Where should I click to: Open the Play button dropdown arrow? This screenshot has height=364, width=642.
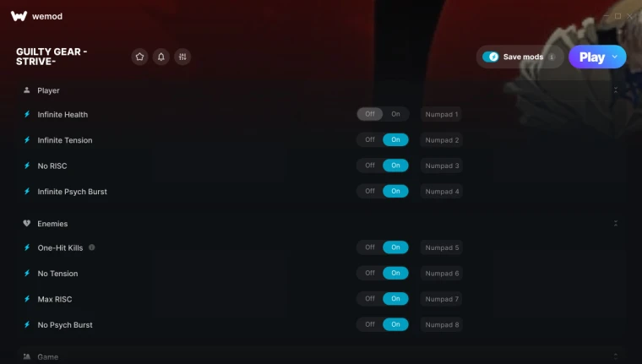pyautogui.click(x=615, y=57)
